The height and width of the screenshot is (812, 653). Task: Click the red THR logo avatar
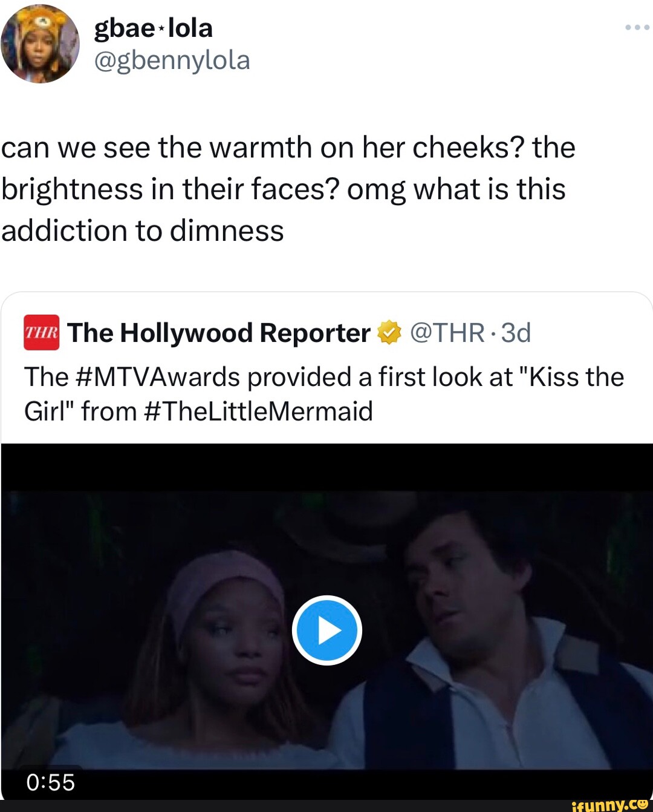42,333
